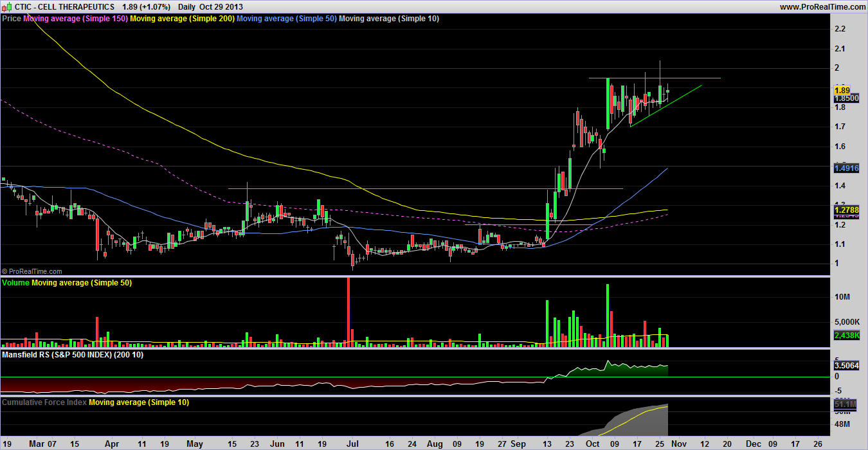
Task: Select the Price panel label
Action: pyautogui.click(x=12, y=19)
